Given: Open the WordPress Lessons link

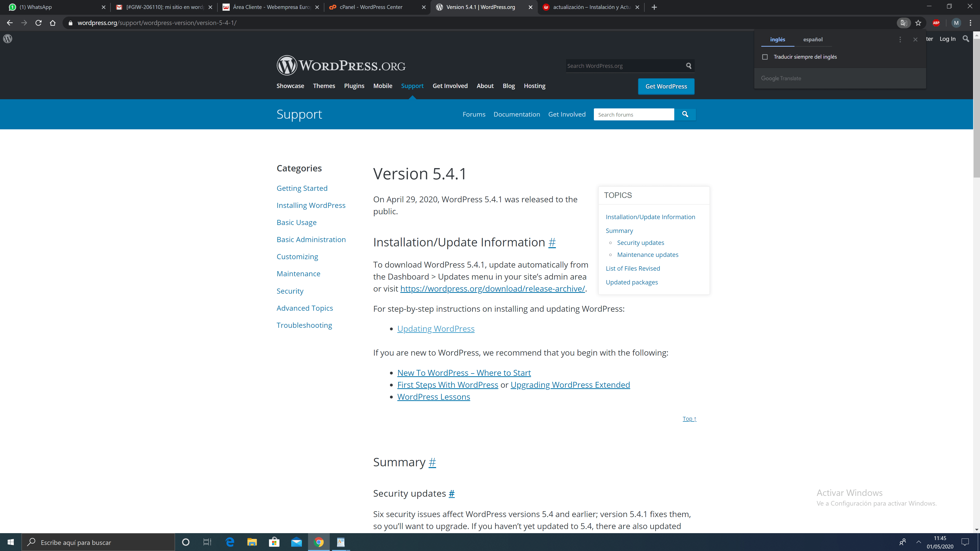Looking at the screenshot, I should pos(434,397).
